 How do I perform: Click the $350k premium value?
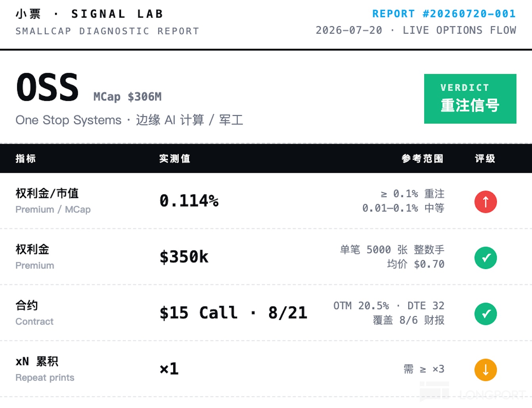184,257
